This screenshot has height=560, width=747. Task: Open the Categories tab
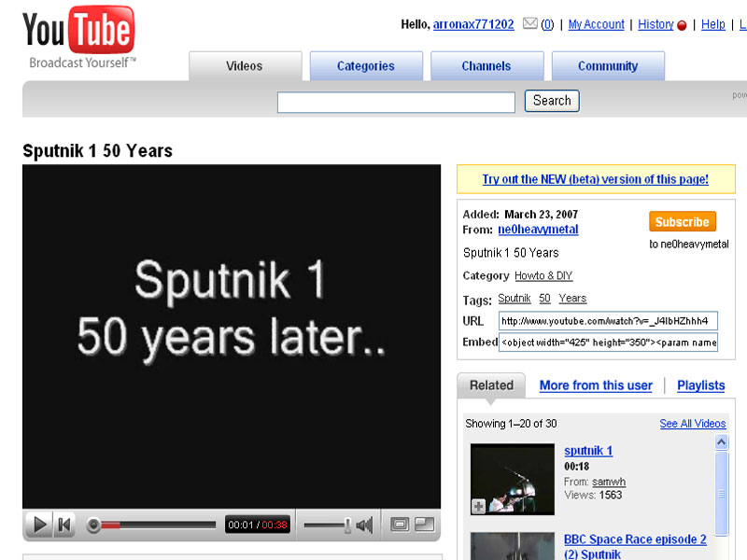pyautogui.click(x=366, y=65)
